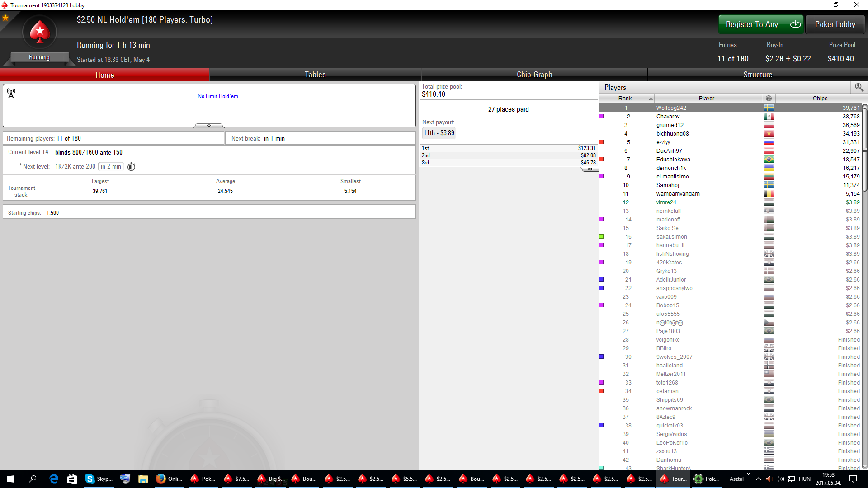Sort by the Player column header
Image resolution: width=868 pixels, height=488 pixels.
coord(708,98)
